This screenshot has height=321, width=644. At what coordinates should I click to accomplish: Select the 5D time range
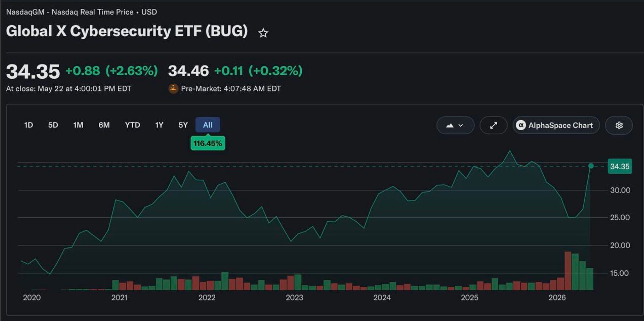click(x=53, y=125)
